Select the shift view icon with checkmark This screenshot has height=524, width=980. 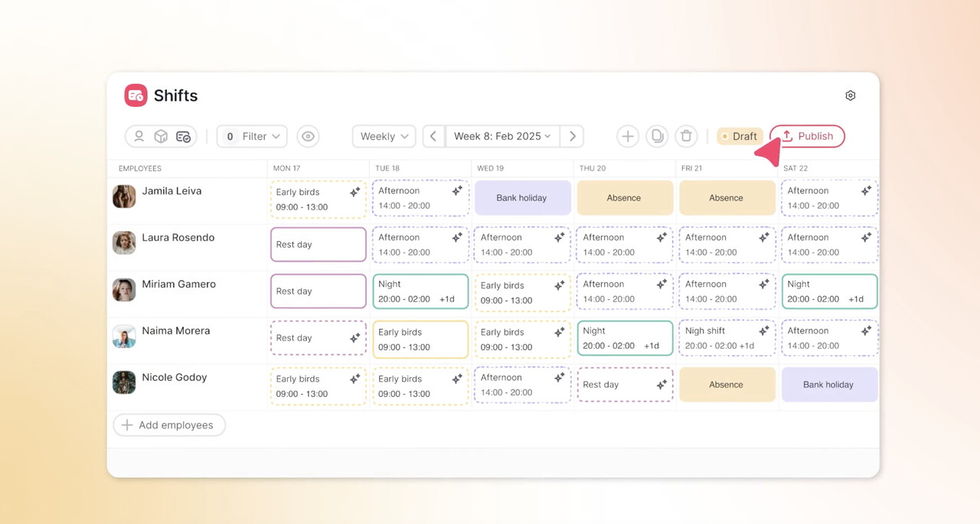[x=183, y=136]
